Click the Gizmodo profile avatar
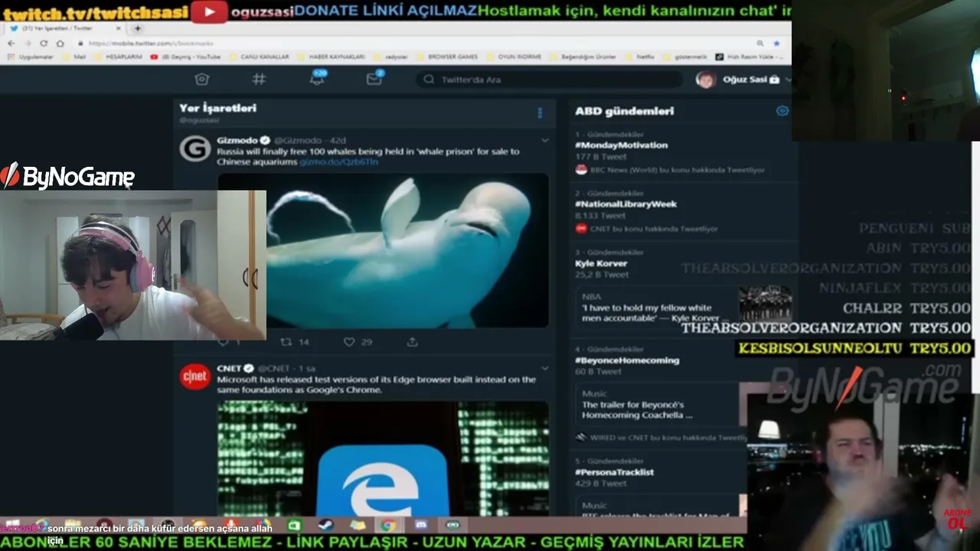 [x=195, y=148]
